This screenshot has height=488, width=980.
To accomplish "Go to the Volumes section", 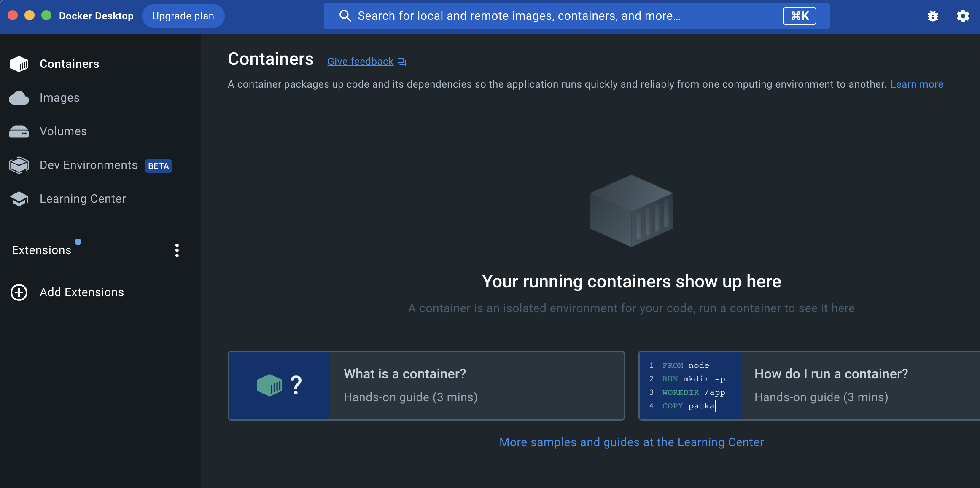I will click(63, 131).
